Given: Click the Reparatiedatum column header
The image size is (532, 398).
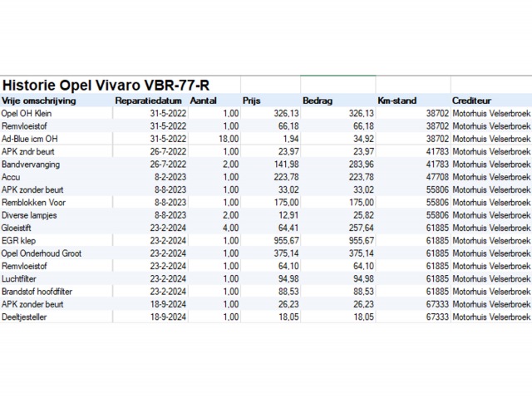Looking at the screenshot, I should tap(148, 101).
